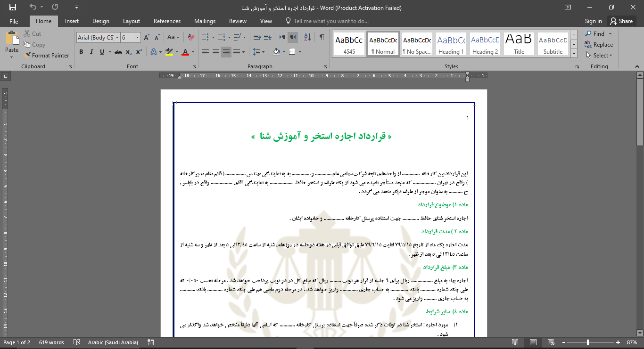
Task: Apply the Heading 1 style
Action: pos(451,44)
